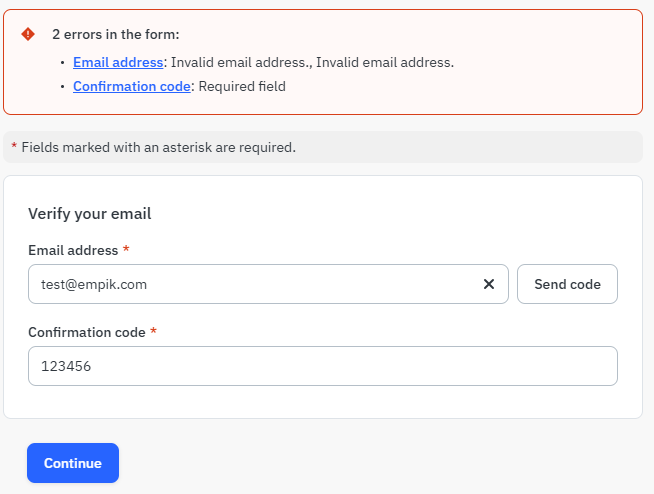Click the bullet before the Email address error
The width and height of the screenshot is (654, 494).
tap(62, 63)
